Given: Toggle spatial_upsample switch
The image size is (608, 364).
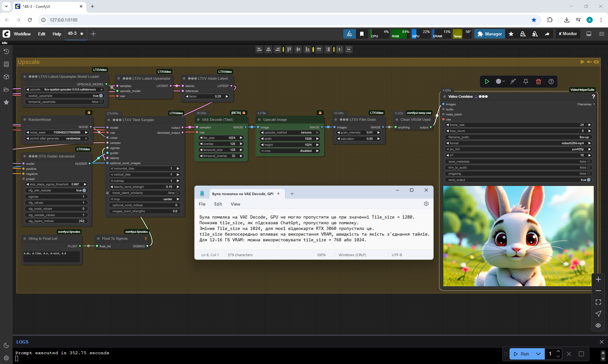Looking at the screenshot, I should point(101,96).
